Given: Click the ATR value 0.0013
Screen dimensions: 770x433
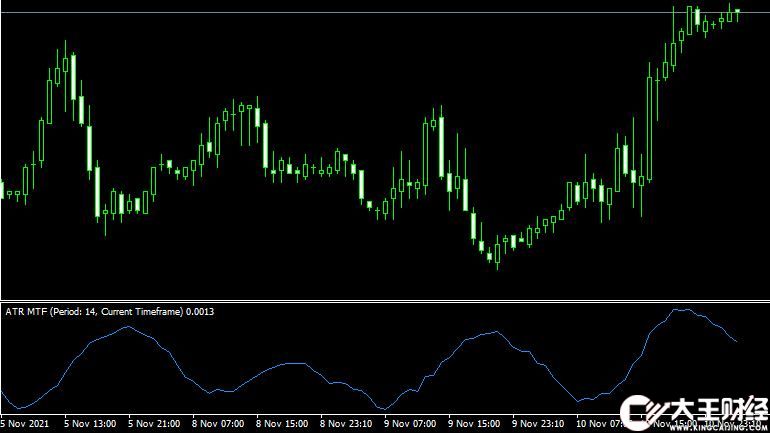Looking at the screenshot, I should pyautogui.click(x=200, y=312).
